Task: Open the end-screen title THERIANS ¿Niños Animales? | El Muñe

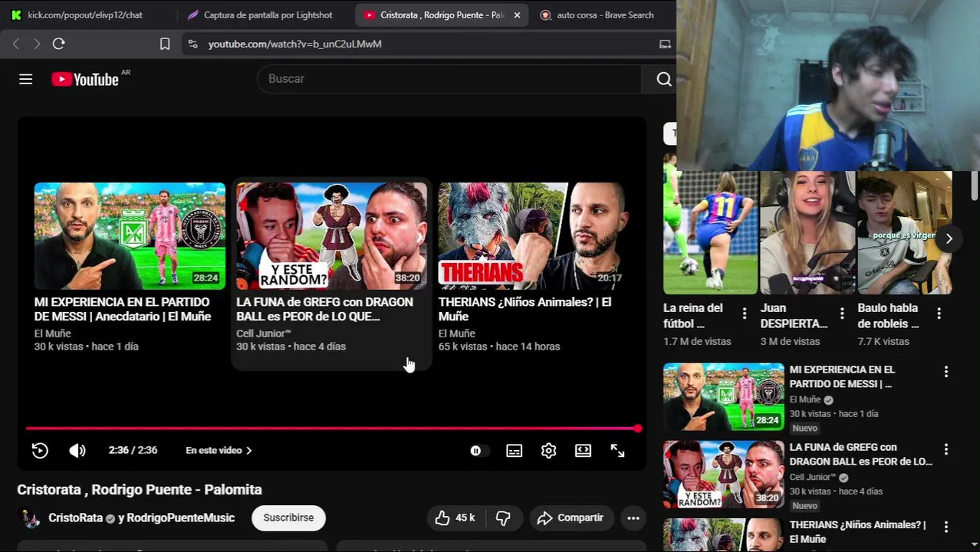Action: tap(525, 309)
